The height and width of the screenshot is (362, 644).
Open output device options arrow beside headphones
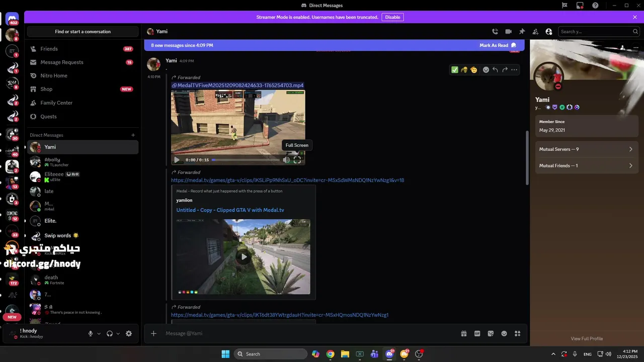(118, 333)
